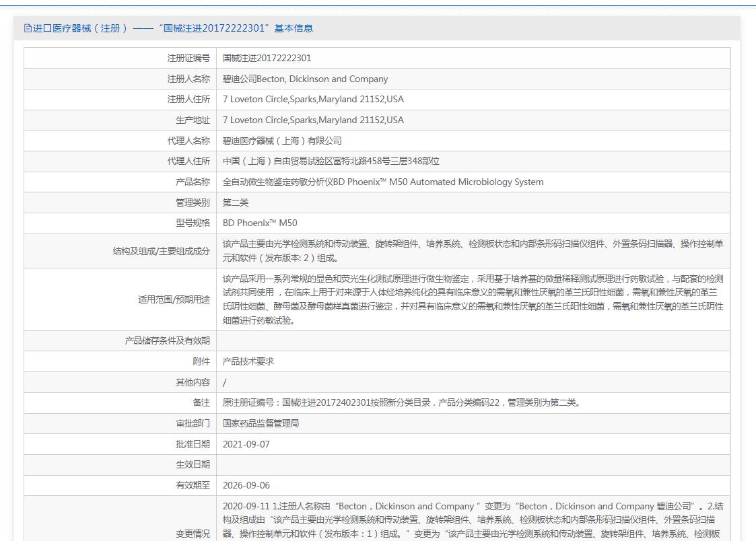
Task: Click the 注册人住所 address value
Action: [313, 100]
